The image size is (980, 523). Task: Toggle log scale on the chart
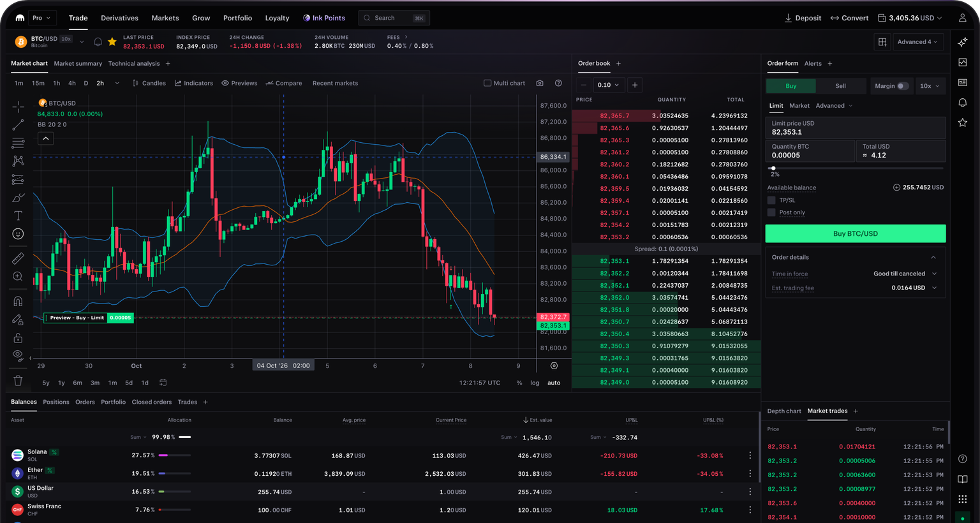(x=535, y=383)
